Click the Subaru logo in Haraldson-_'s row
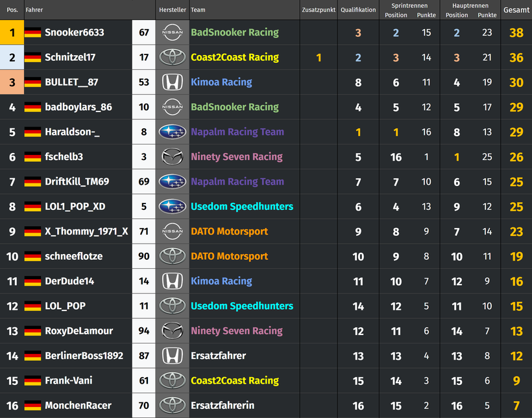 point(173,132)
